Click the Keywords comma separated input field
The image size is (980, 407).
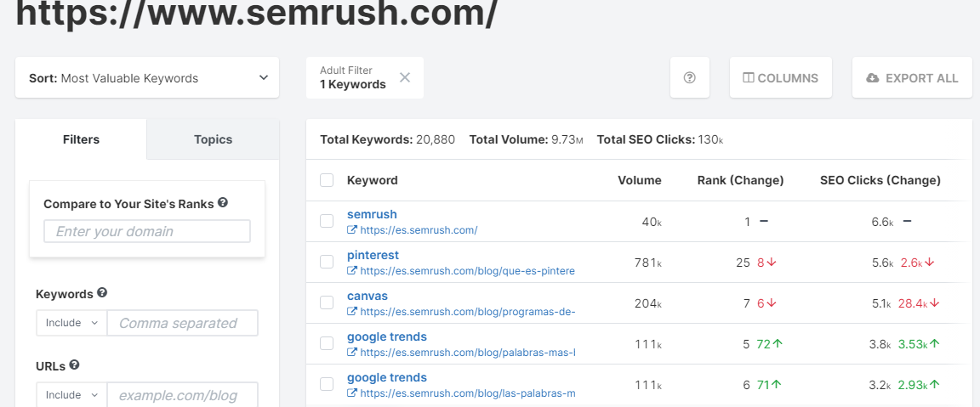(183, 323)
